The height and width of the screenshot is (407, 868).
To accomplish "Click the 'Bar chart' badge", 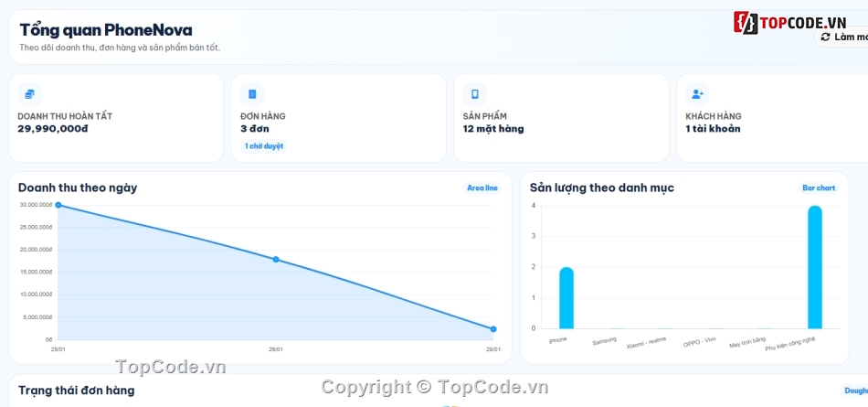I will (819, 188).
